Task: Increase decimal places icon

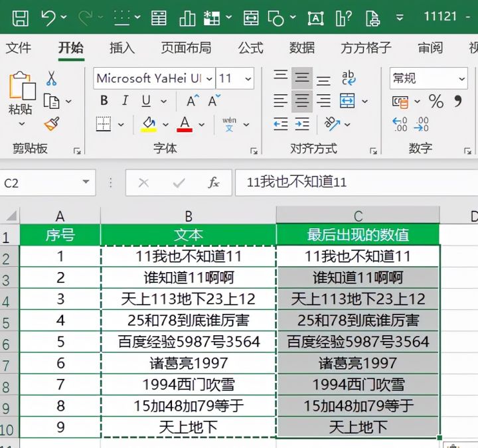Action: coord(400,124)
